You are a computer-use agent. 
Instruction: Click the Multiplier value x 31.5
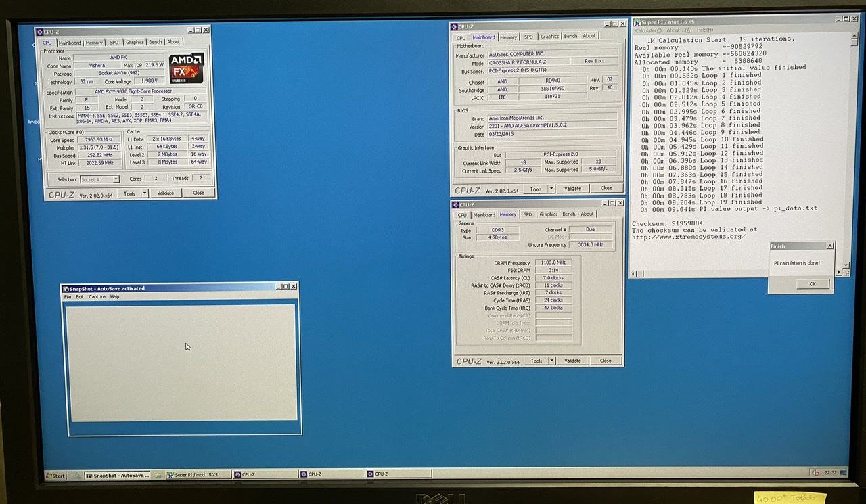99,147
